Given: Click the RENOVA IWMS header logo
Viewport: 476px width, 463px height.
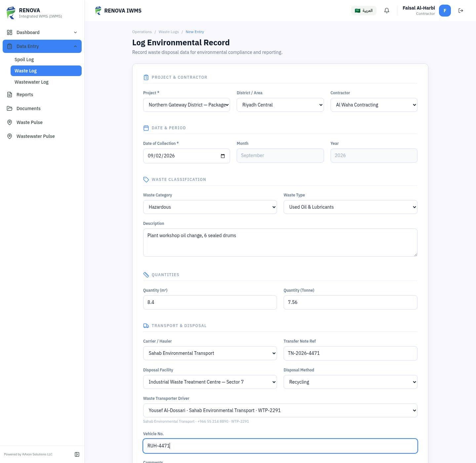Looking at the screenshot, I should click(98, 11).
